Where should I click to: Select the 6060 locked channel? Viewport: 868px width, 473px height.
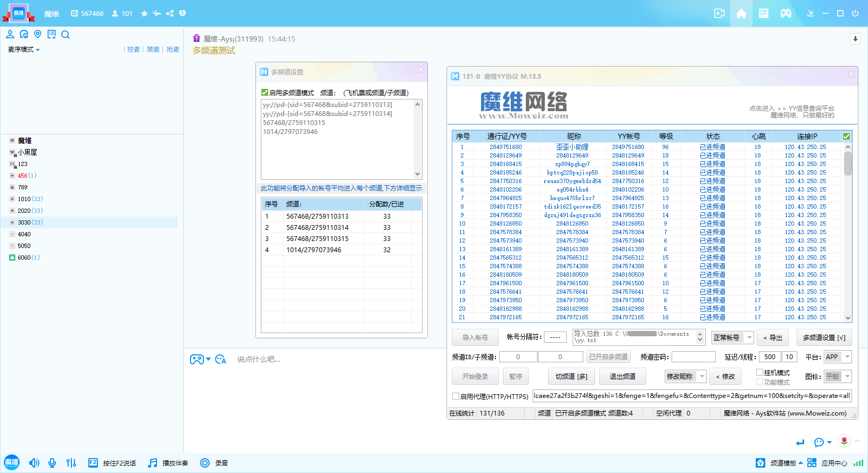click(24, 258)
